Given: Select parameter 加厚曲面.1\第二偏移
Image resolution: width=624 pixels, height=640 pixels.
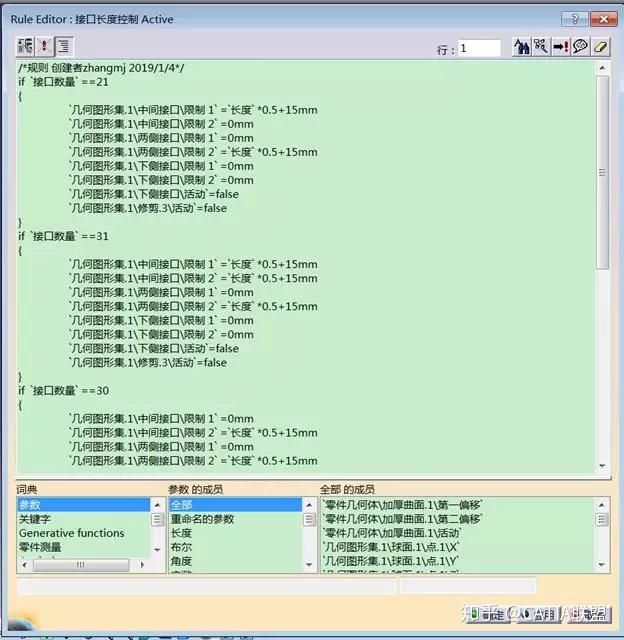Looking at the screenshot, I should 402,519.
